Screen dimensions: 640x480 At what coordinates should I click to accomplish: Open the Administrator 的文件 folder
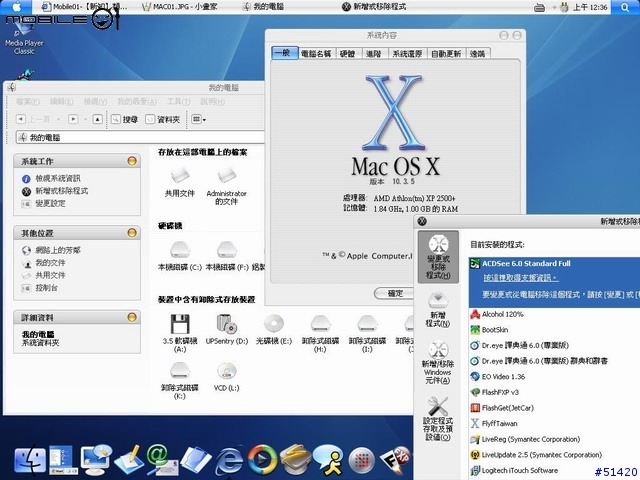pyautogui.click(x=227, y=176)
